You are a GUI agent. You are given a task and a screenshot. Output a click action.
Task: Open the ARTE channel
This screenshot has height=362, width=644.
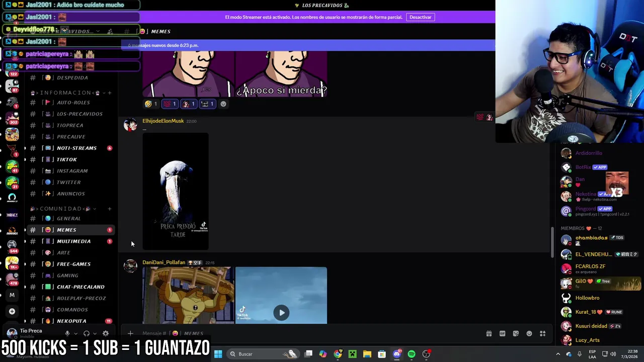point(63,252)
